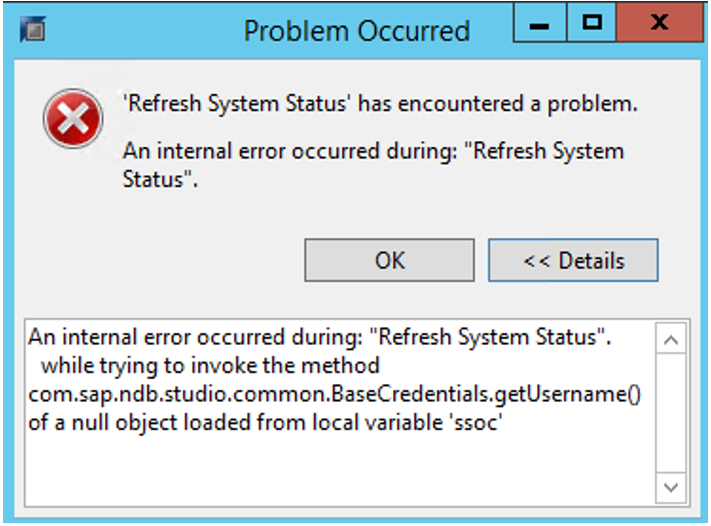Viewport: 711px width, 526px height.
Task: Click the 'of a null object loaded' line
Action: tap(265, 423)
